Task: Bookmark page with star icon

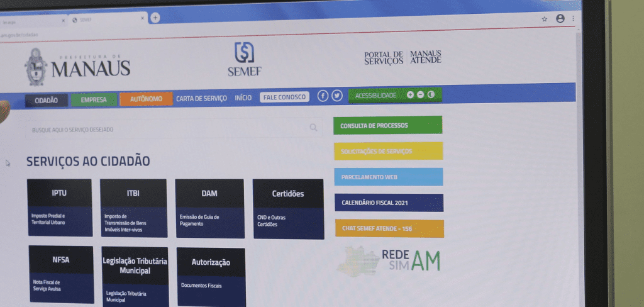Action: click(544, 19)
